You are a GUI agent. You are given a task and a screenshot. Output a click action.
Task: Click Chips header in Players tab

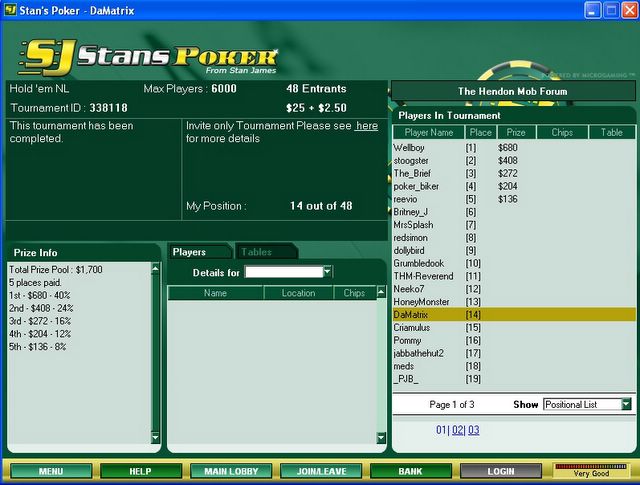tap(354, 293)
